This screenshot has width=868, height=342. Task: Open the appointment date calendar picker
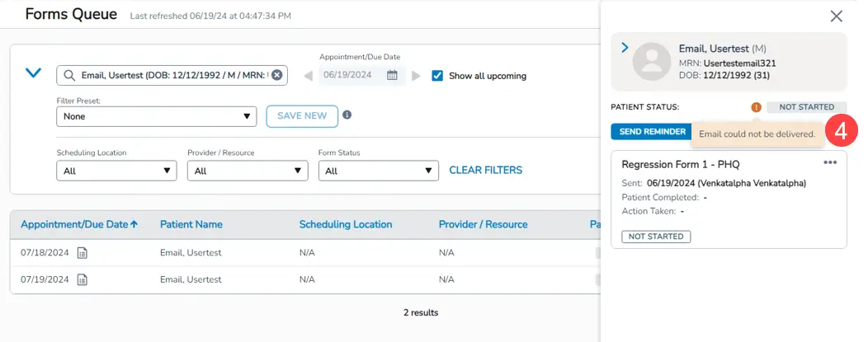point(393,75)
